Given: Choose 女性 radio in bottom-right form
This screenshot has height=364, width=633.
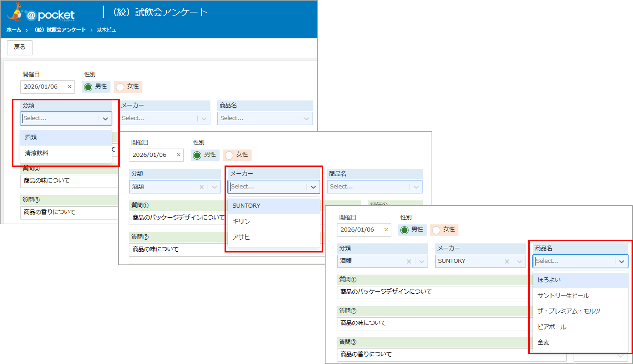Looking at the screenshot, I should (436, 230).
